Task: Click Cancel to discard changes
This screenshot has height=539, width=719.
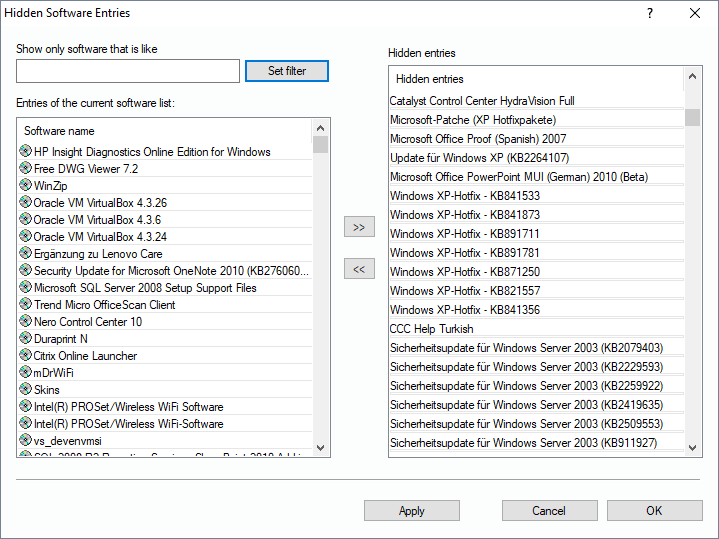Action: 549,511
